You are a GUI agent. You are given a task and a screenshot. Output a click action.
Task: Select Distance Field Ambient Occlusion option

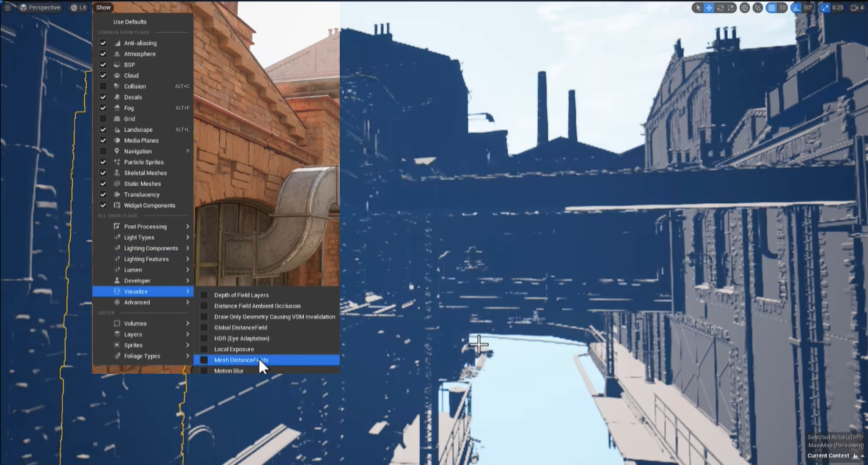pos(267,306)
